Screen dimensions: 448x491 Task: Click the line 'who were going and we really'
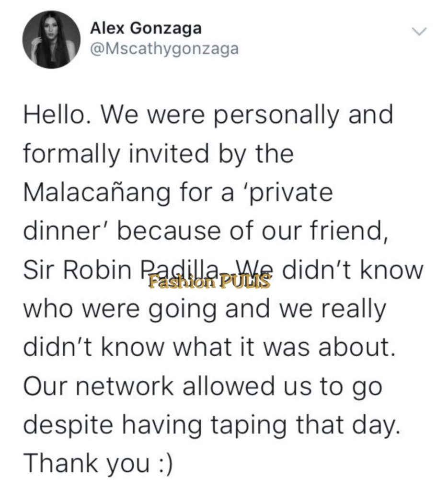coord(205,309)
